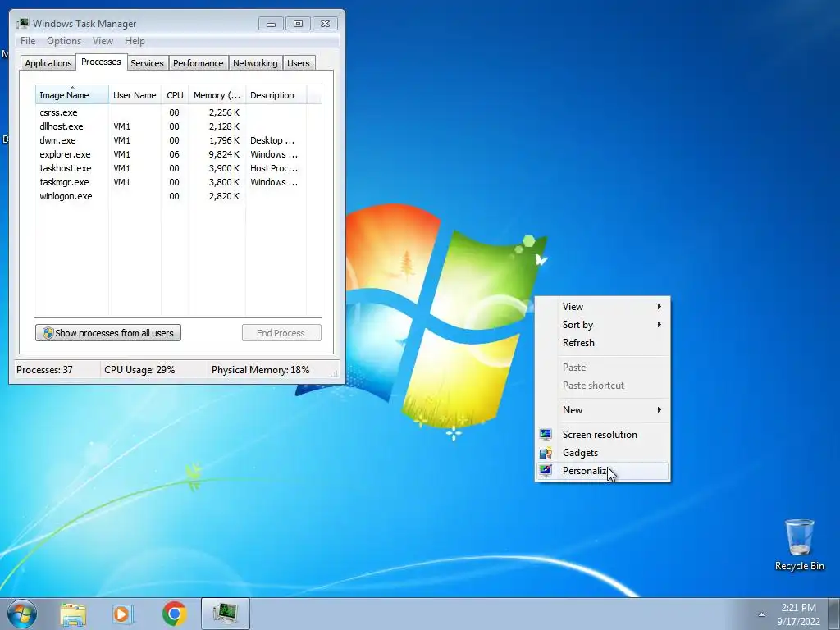Go to the Performance tab

(198, 63)
